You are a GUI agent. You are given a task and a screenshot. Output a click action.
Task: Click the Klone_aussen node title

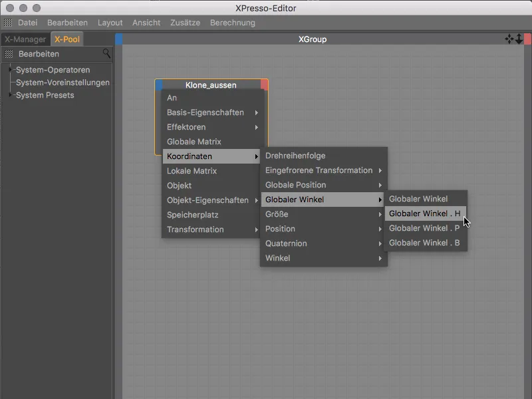pyautogui.click(x=211, y=85)
